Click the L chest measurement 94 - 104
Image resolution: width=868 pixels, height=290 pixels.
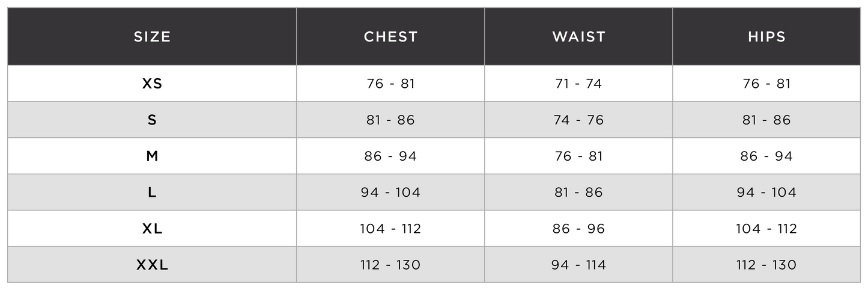click(390, 193)
